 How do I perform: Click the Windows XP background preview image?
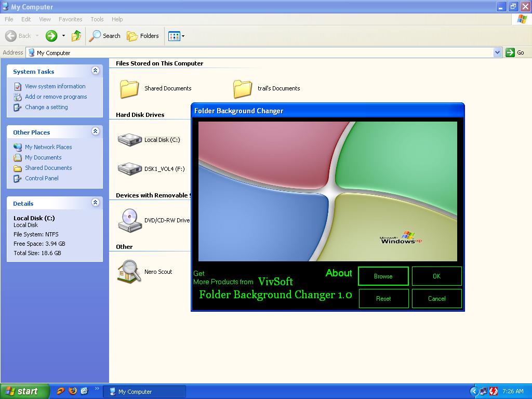(x=328, y=191)
